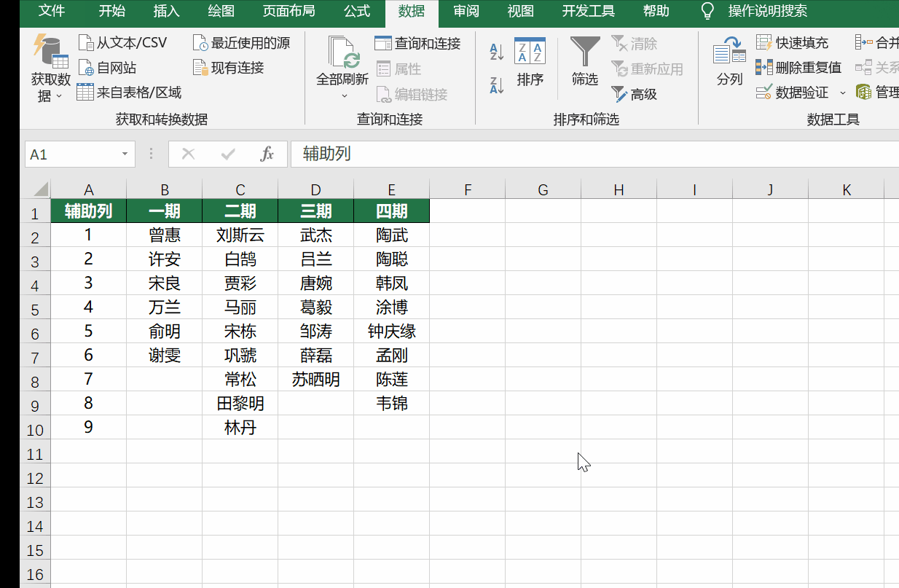
Task: Expand the Name Box dropdown arrow
Action: coord(125,154)
